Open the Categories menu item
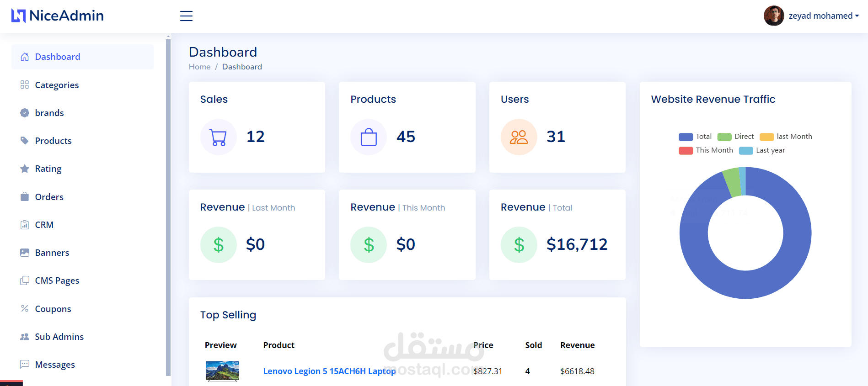 click(82, 85)
